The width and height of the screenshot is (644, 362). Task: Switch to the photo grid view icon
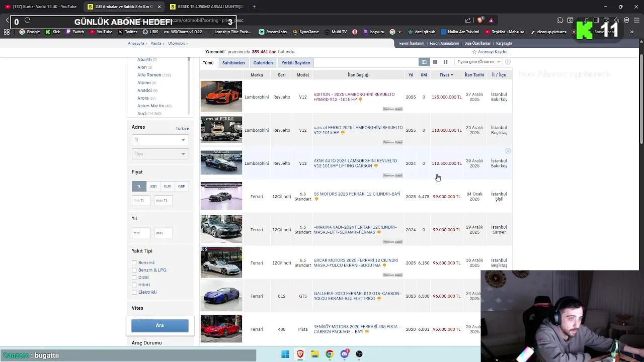click(445, 62)
